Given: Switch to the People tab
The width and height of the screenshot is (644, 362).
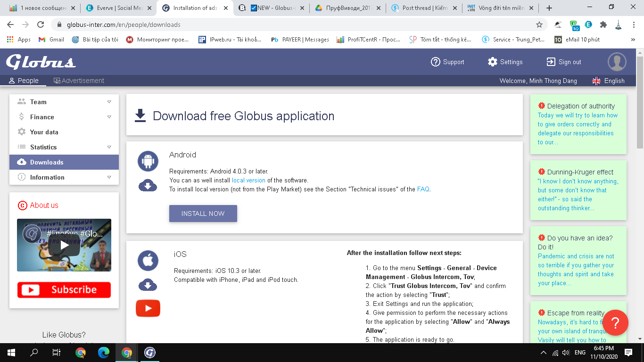Looking at the screenshot, I should coord(24,81).
